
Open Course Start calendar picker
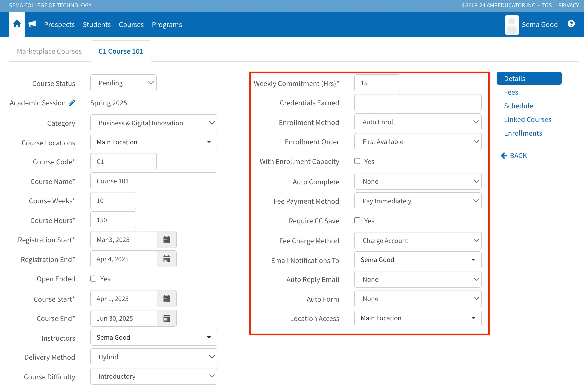(167, 299)
